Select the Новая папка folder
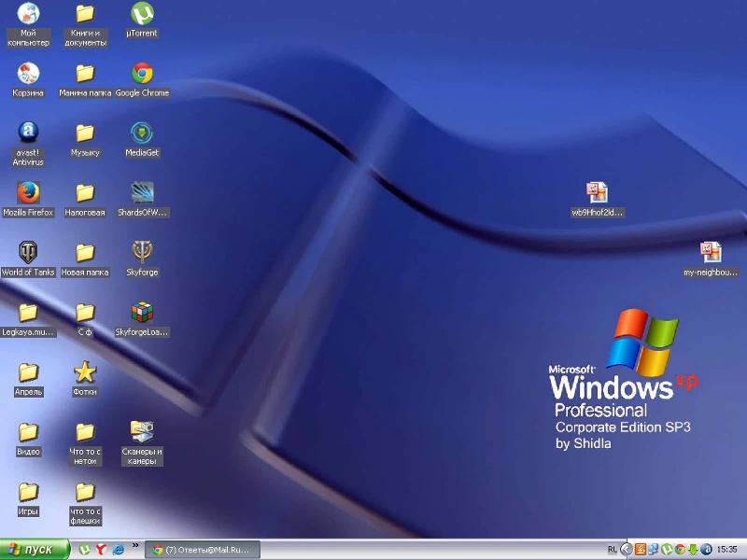The width and height of the screenshot is (747, 560). tap(85, 259)
